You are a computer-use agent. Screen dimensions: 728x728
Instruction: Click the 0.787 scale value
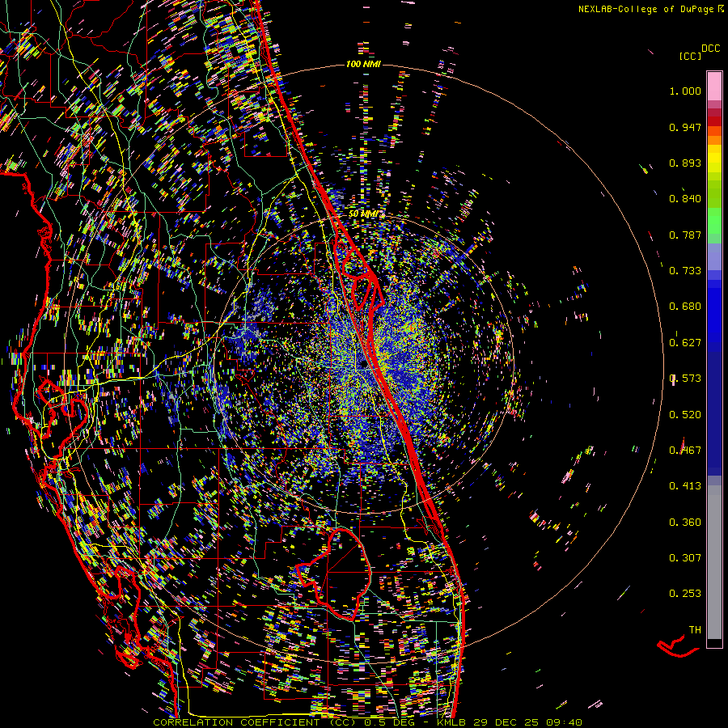[685, 235]
